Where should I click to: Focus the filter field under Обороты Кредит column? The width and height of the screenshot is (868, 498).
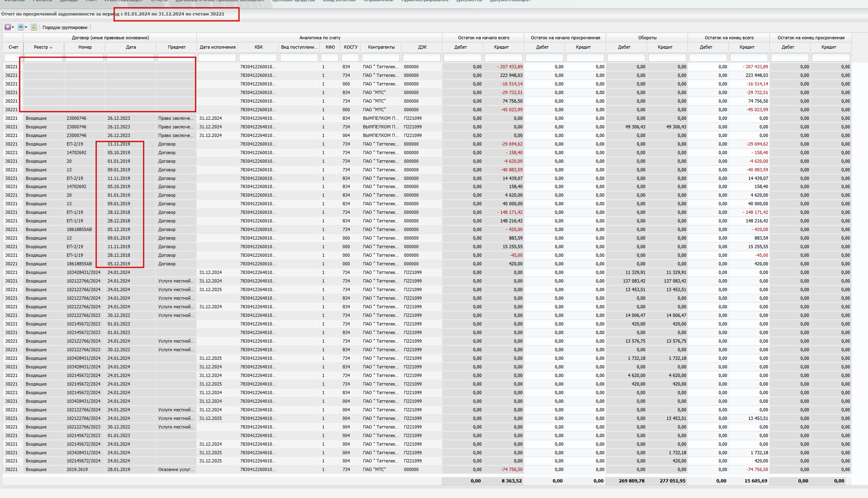(667, 57)
